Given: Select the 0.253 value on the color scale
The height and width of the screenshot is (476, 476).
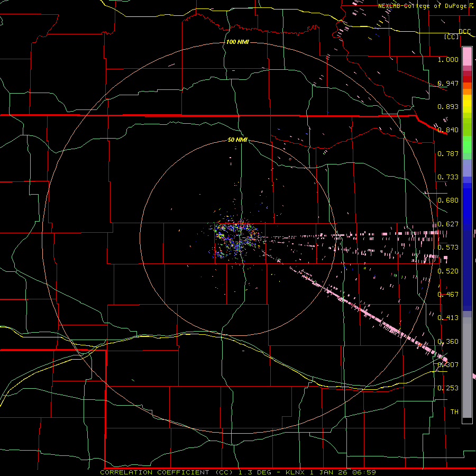Looking at the screenshot, I should (448, 388).
